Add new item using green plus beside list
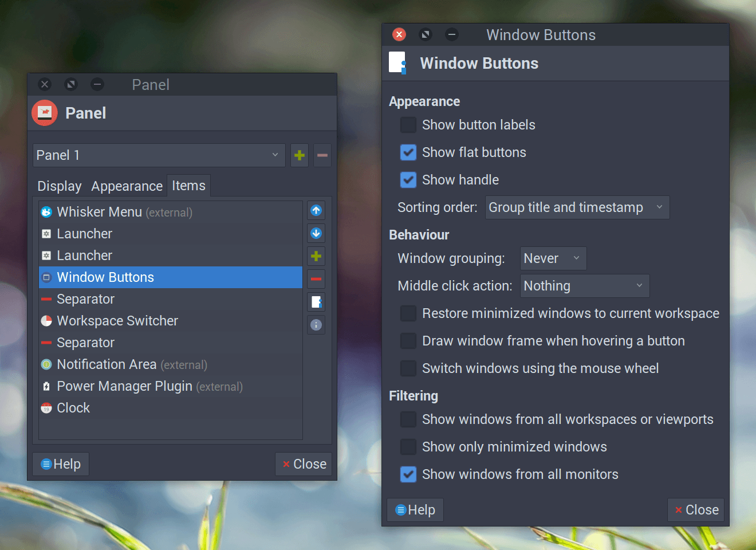 click(316, 256)
